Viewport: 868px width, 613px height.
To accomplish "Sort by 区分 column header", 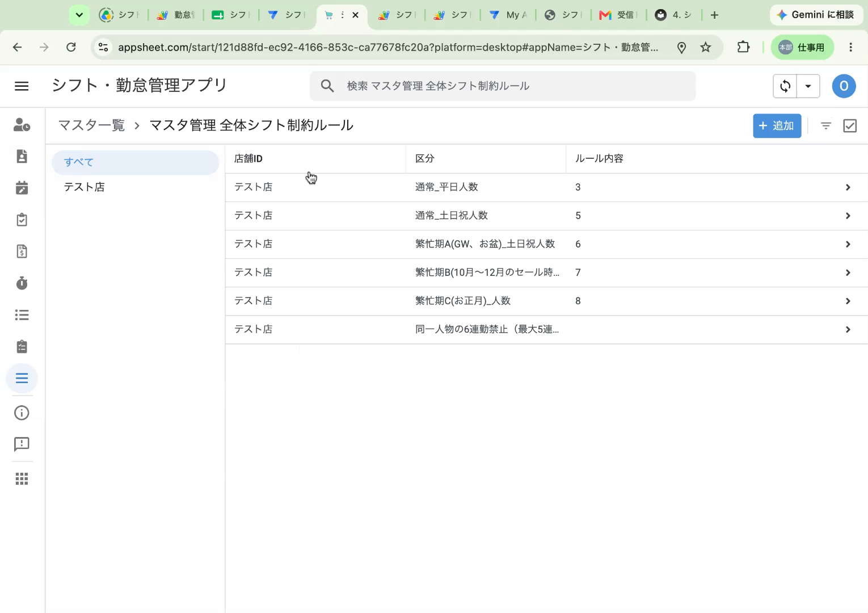I will pos(424,159).
